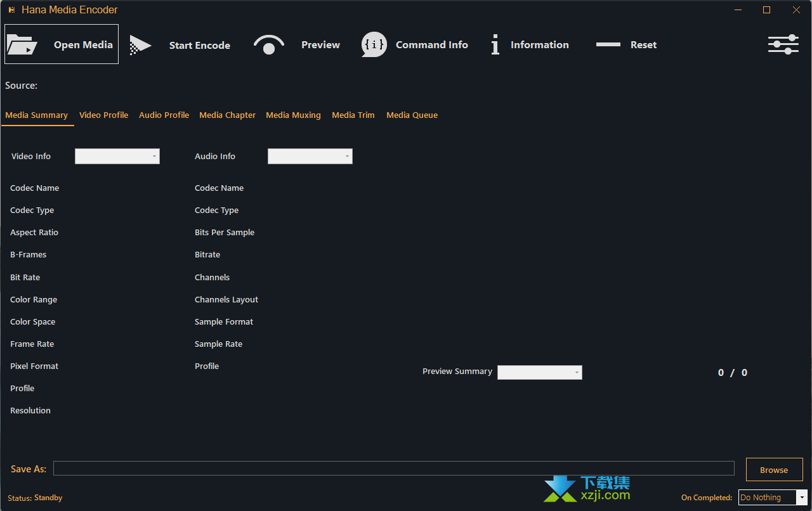Expand the Video Info dropdown
Image resolution: width=812 pixels, height=511 pixels.
click(117, 157)
